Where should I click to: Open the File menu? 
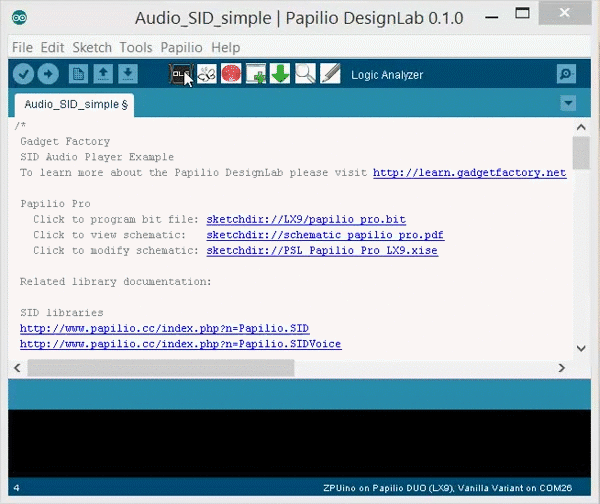[22, 47]
